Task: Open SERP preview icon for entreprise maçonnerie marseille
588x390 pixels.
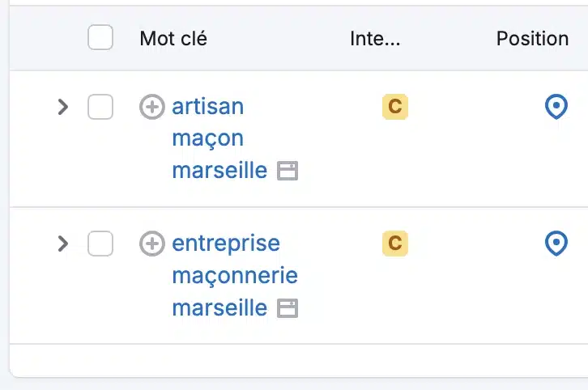Action: click(288, 308)
